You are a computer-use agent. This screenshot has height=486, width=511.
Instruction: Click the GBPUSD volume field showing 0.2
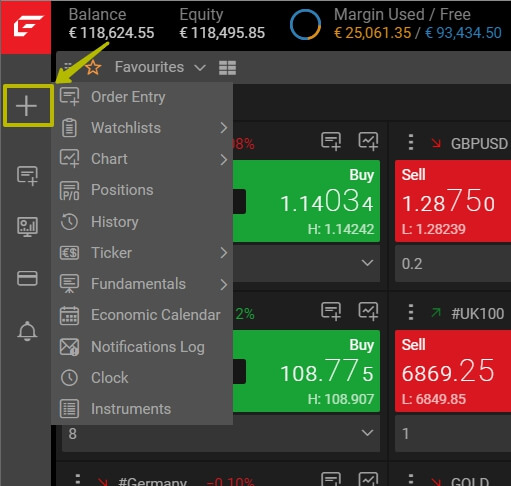point(453,264)
